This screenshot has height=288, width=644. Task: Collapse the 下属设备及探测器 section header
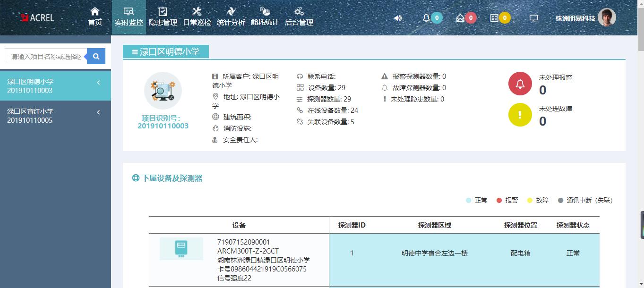[135, 178]
